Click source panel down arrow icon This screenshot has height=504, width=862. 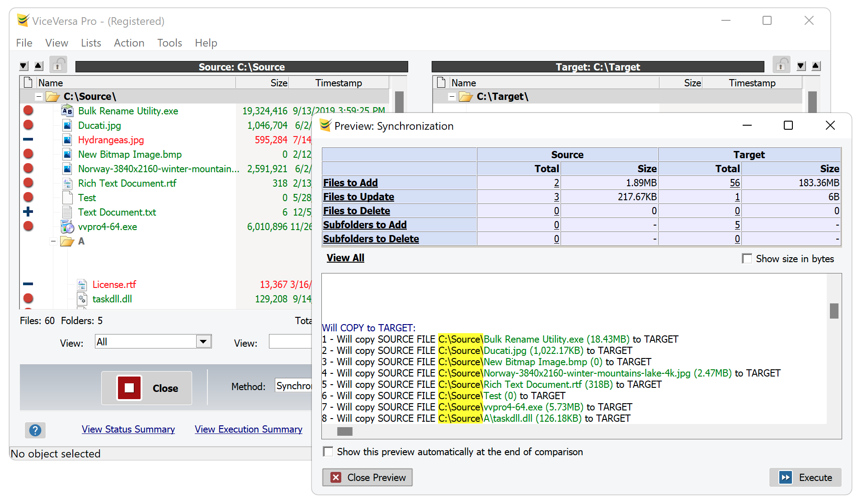coord(24,66)
